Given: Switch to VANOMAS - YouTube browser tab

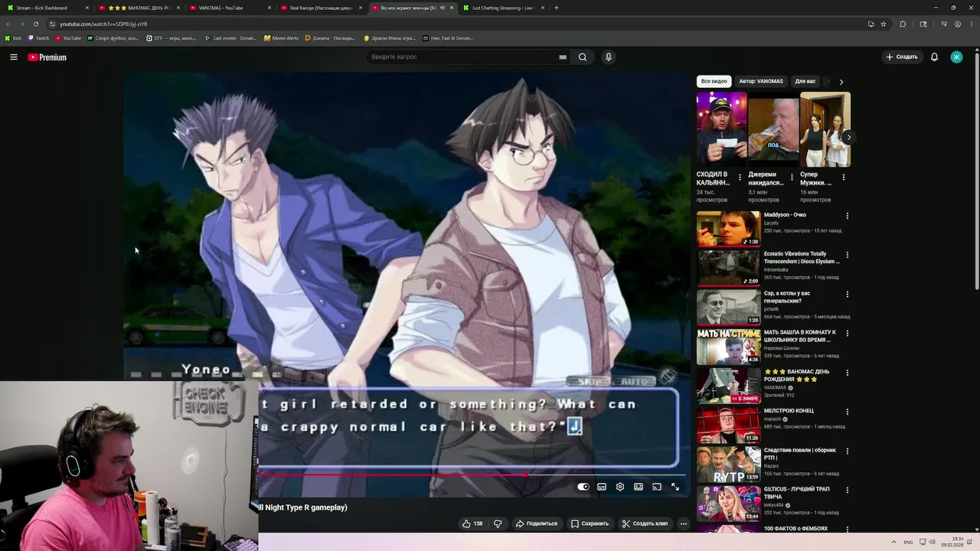Looking at the screenshot, I should click(230, 8).
